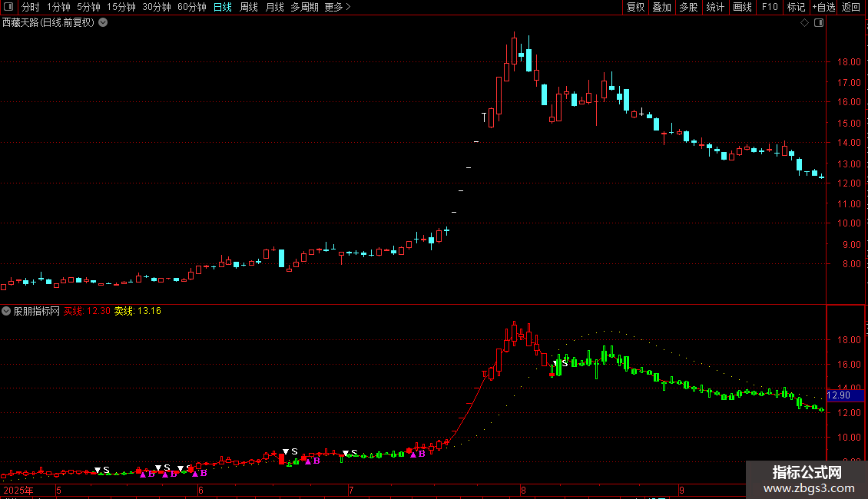This screenshot has height=499, width=868.
Task: Open F10 company info
Action: [770, 7]
